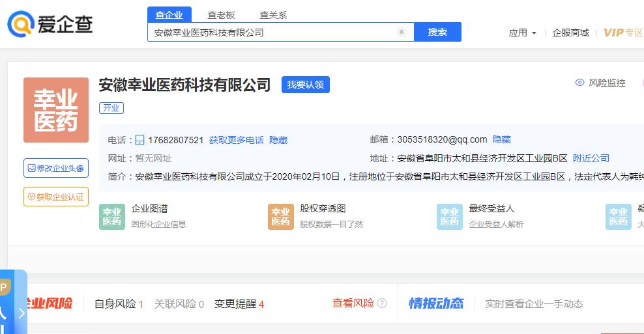Click the phone number 17682807521

point(176,140)
